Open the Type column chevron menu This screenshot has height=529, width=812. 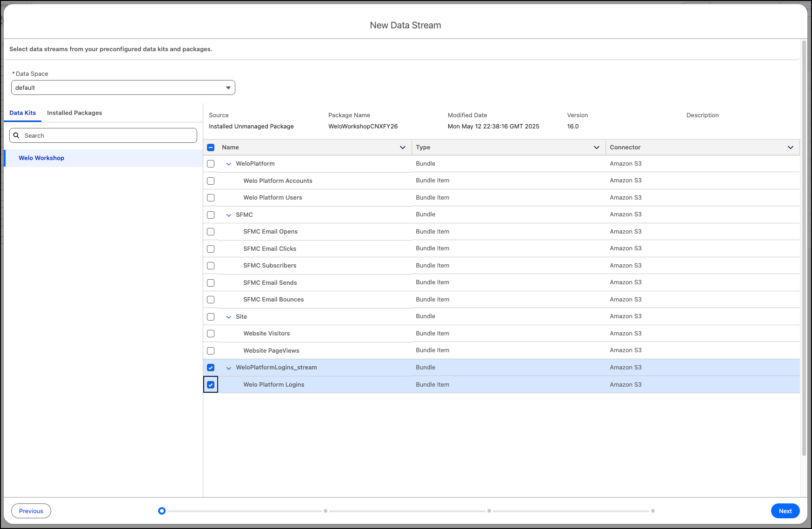coord(596,147)
